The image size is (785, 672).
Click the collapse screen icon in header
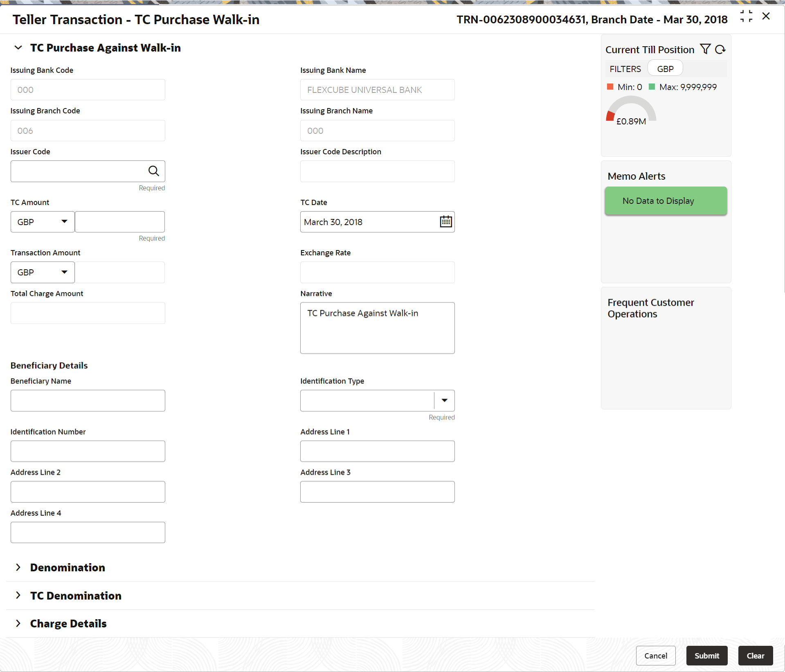click(x=746, y=16)
